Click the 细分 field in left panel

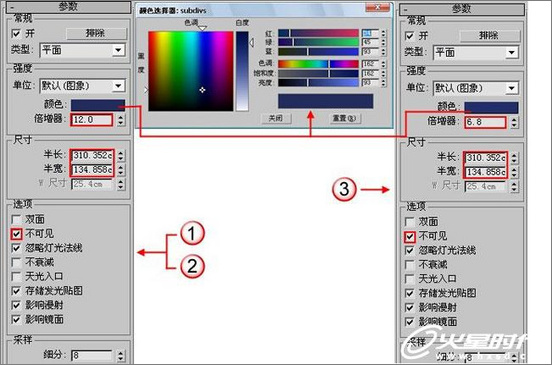click(92, 355)
